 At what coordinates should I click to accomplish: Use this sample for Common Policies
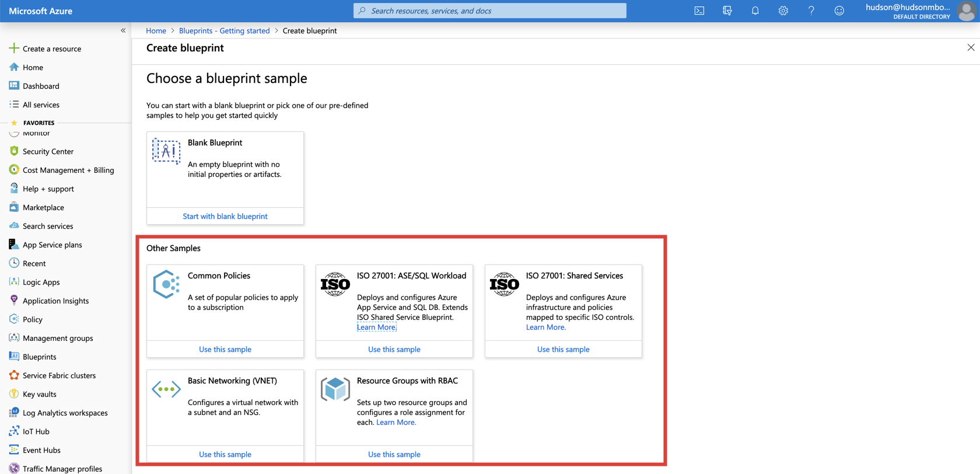(x=225, y=349)
